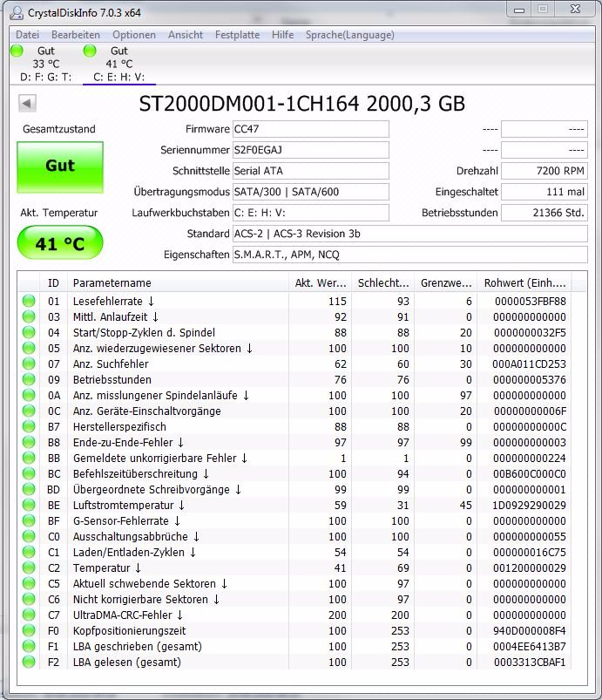Select raw value 940D000008F4
Image resolution: width=602 pixels, height=700 pixels.
coord(530,631)
